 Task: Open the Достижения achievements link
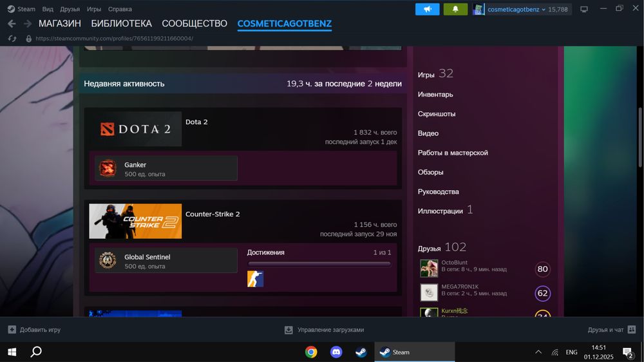pyautogui.click(x=266, y=252)
